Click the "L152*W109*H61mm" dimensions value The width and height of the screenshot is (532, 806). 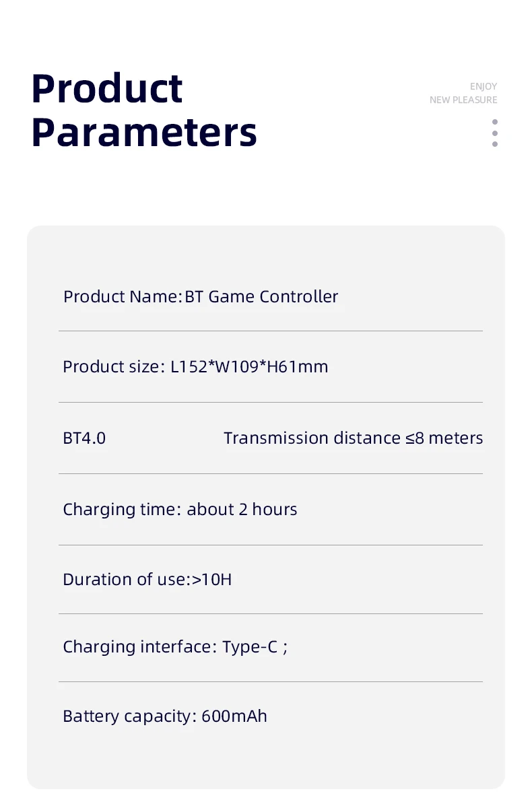249,367
